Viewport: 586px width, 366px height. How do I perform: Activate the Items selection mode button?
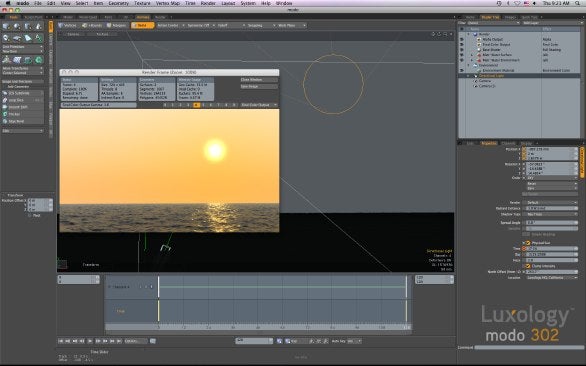pyautogui.click(x=142, y=25)
